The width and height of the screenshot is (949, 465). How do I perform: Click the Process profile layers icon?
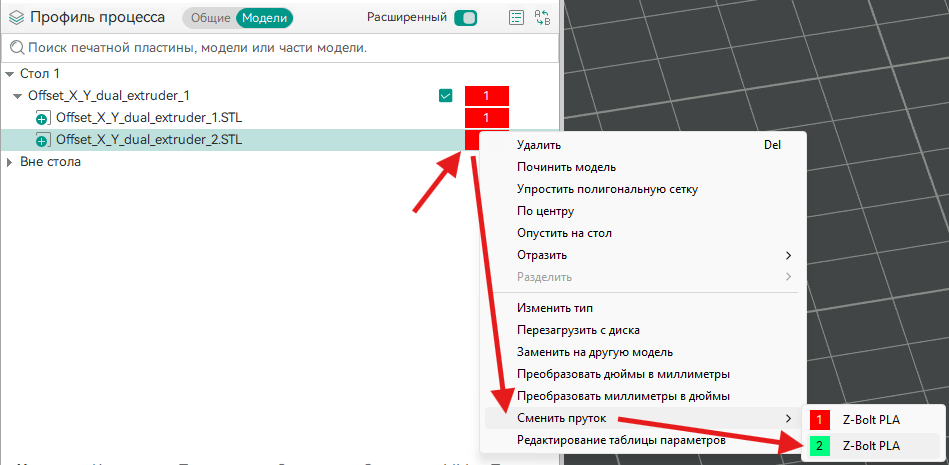coord(16,18)
